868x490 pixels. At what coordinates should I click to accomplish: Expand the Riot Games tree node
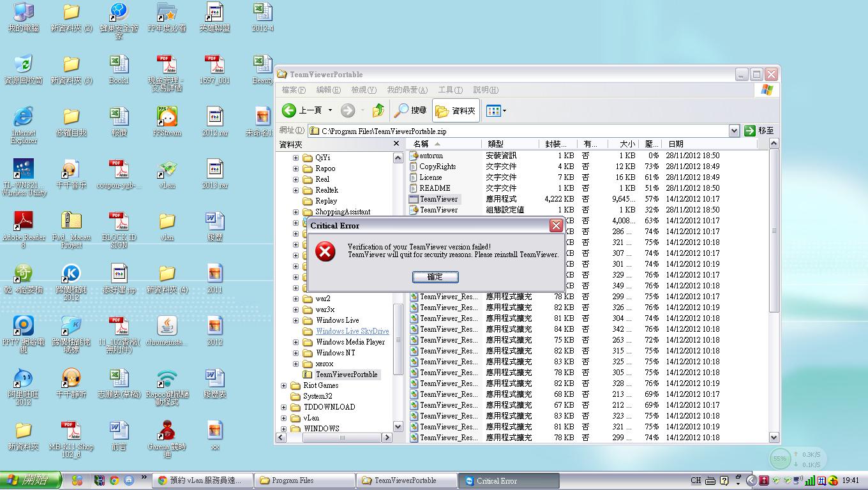(x=284, y=385)
